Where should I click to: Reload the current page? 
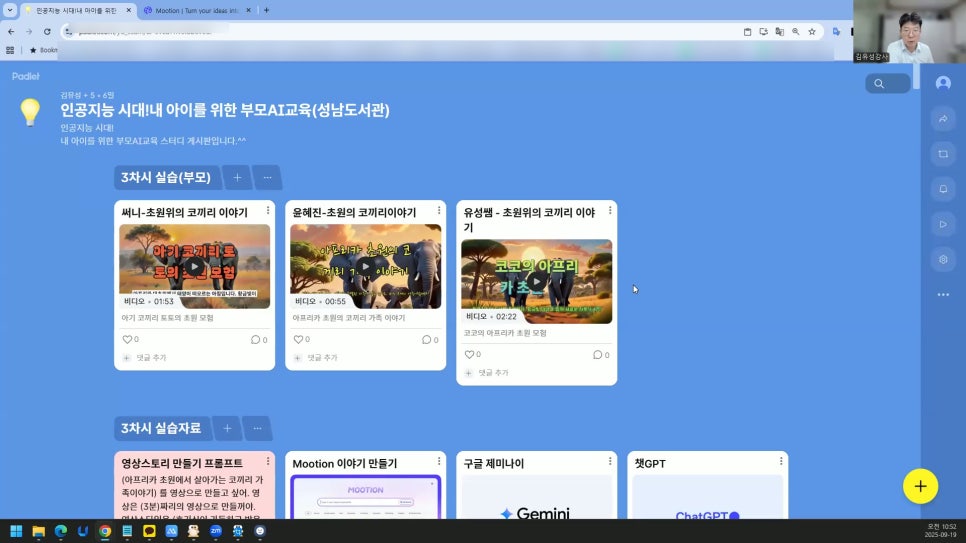click(x=47, y=31)
